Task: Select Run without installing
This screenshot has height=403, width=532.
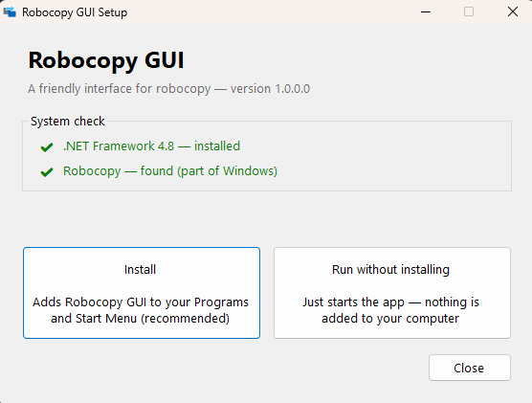Action: click(392, 293)
